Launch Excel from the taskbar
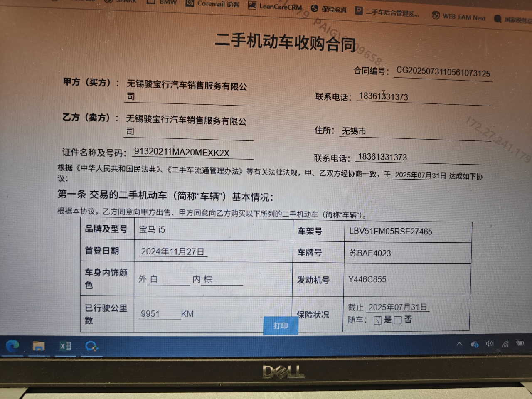Image resolution: width=532 pixels, height=399 pixels. click(66, 346)
